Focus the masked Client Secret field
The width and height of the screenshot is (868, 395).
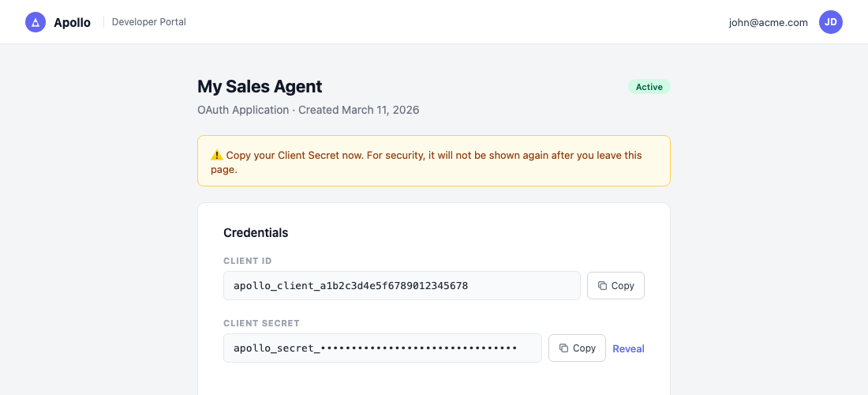pyautogui.click(x=382, y=348)
